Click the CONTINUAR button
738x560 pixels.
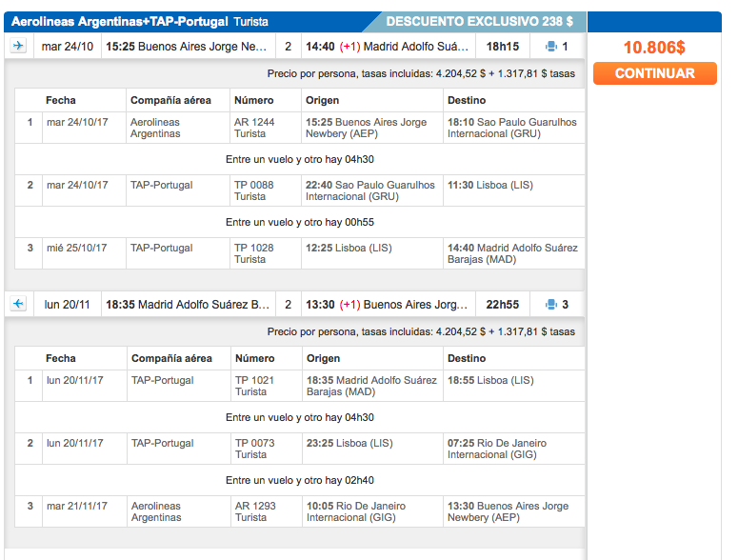pyautogui.click(x=655, y=73)
